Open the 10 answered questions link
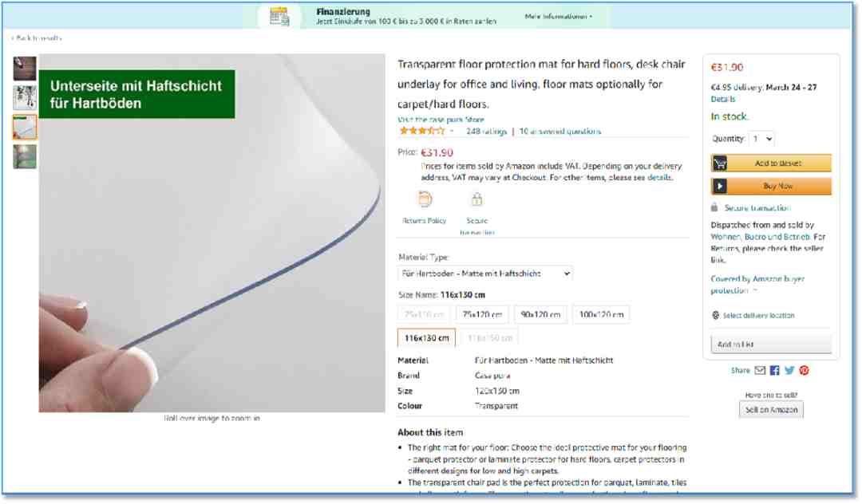 pyautogui.click(x=560, y=132)
